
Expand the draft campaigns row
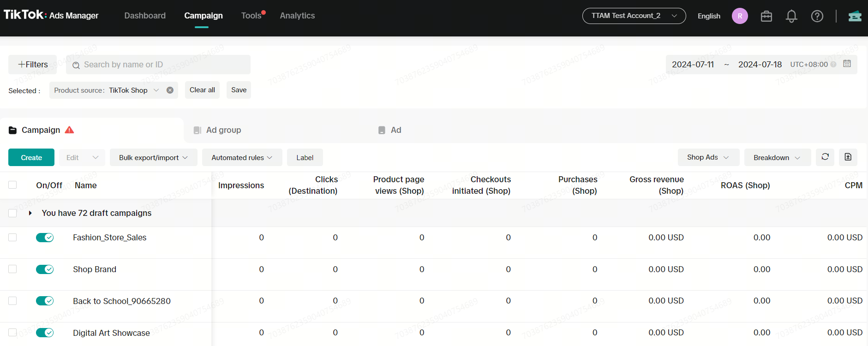(x=30, y=213)
